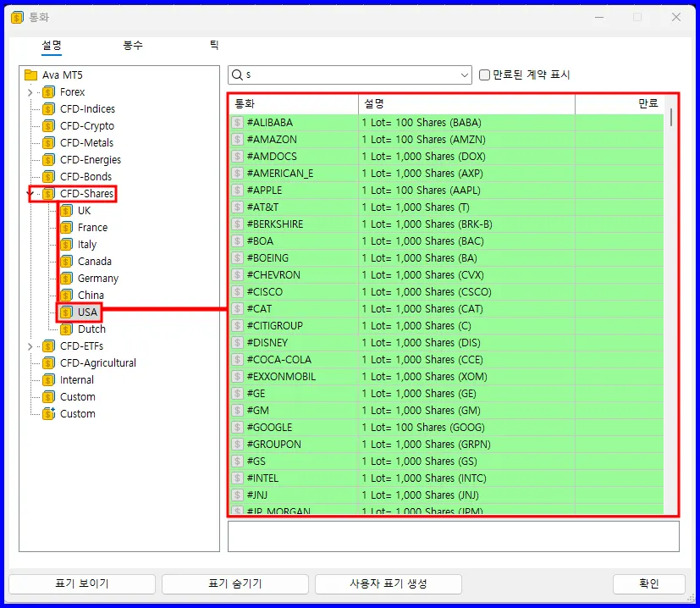Click the Dutch symbol group icon

tap(66, 329)
